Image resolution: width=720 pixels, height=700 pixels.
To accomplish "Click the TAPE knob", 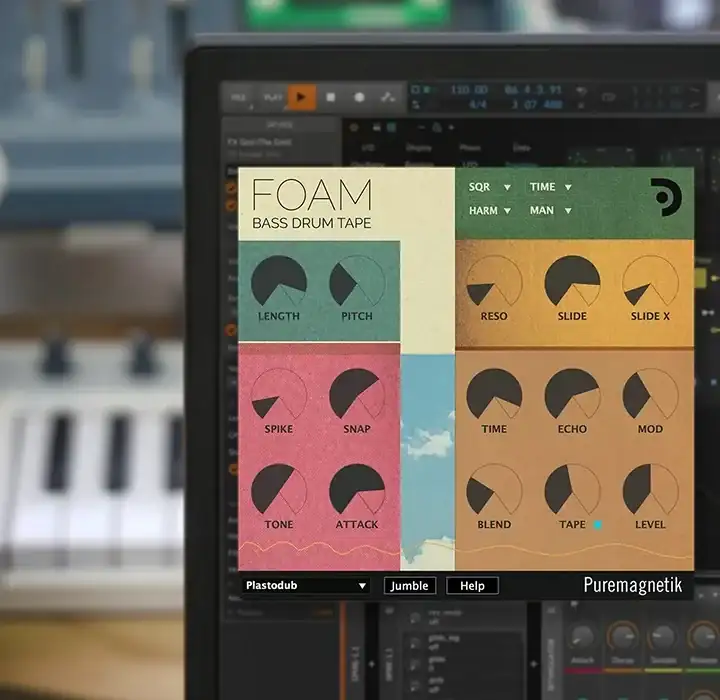I will [x=572, y=491].
